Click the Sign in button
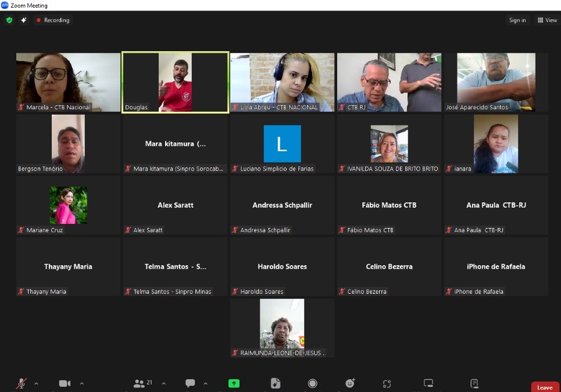 517,20
